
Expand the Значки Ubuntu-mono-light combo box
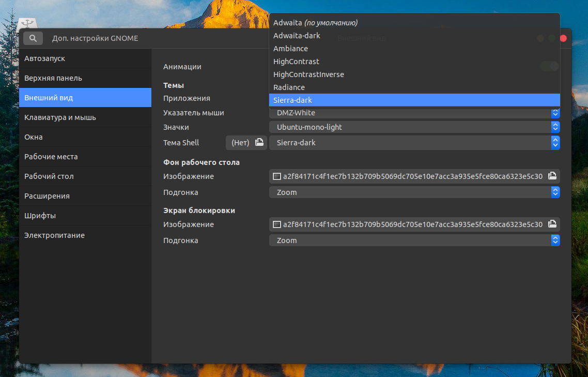tap(414, 127)
